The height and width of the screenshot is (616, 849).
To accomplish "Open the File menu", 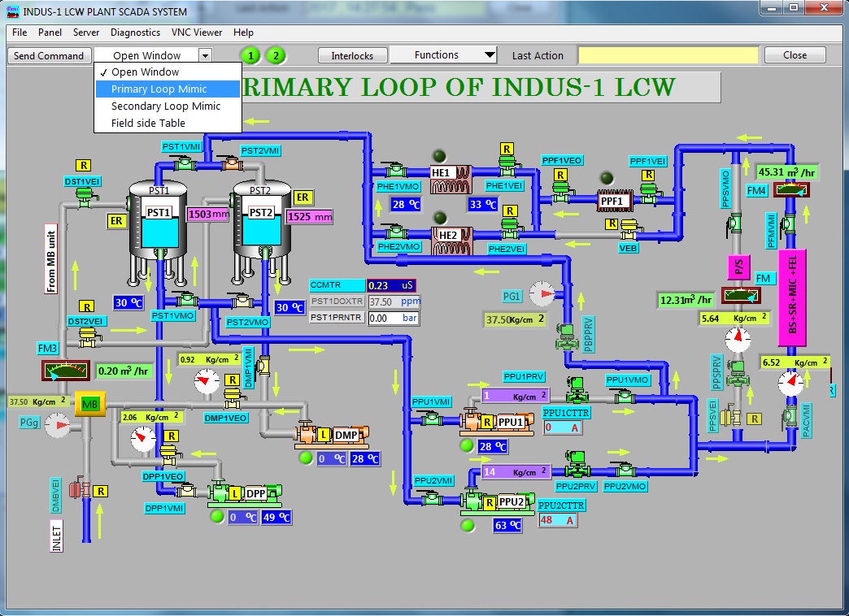I will click(20, 33).
